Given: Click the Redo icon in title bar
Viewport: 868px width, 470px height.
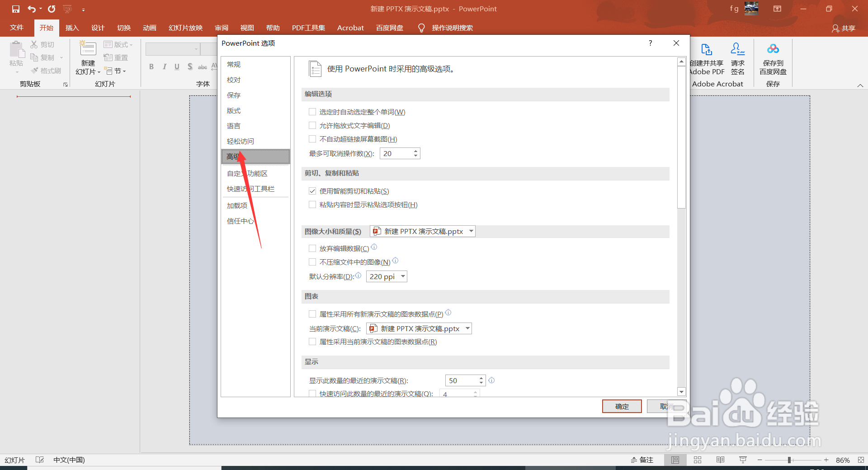Looking at the screenshot, I should point(52,9).
